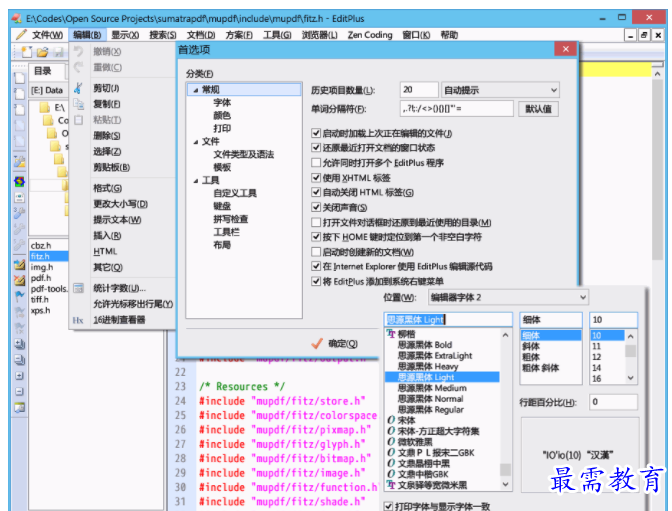Open the Zen Coding menu

tap(370, 35)
